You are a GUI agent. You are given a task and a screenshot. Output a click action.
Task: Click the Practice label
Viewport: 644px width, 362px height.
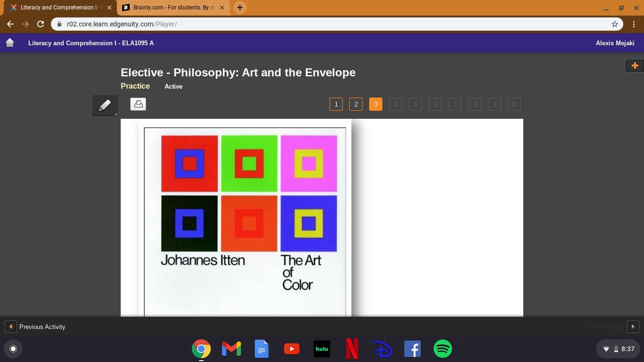tap(135, 86)
